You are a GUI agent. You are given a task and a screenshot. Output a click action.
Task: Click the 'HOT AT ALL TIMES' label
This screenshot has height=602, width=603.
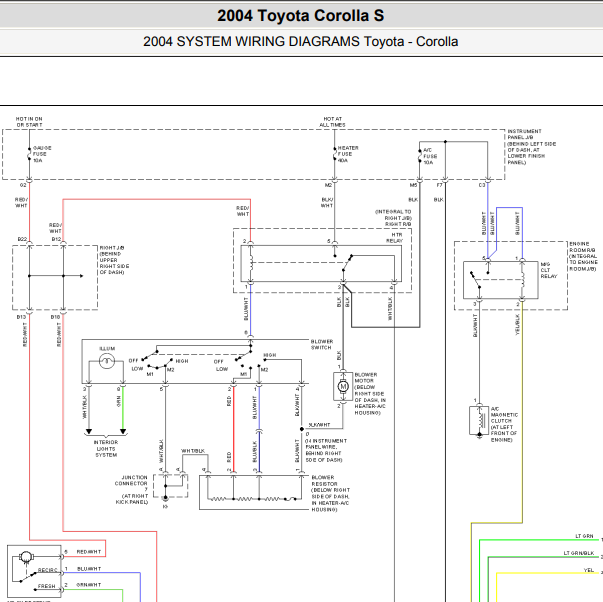[332, 122]
